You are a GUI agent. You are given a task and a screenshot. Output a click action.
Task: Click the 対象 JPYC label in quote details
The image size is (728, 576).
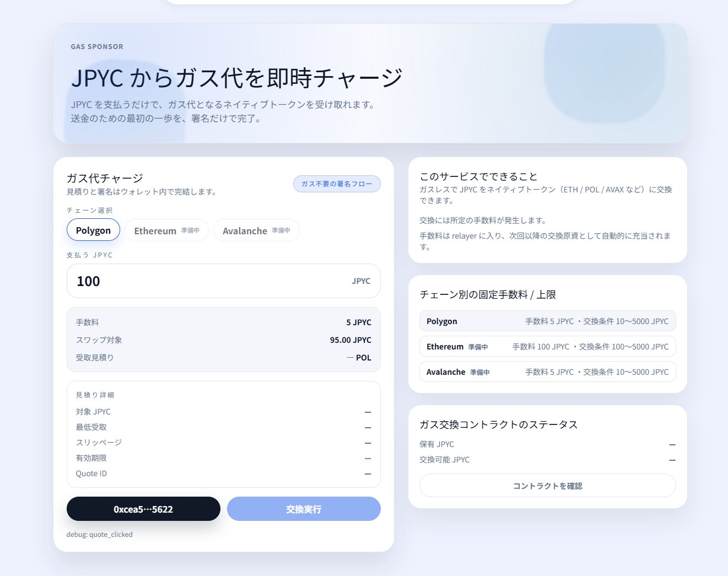pyautogui.click(x=93, y=412)
